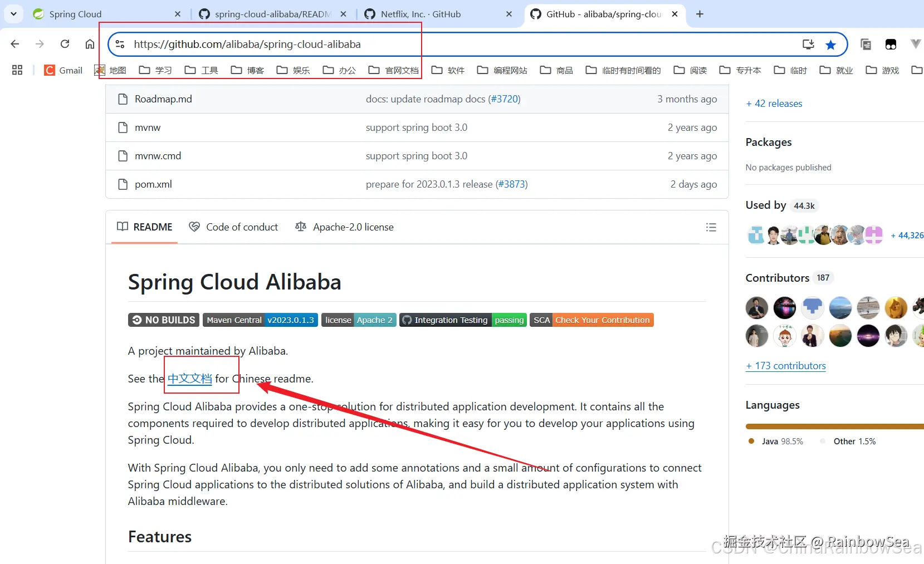This screenshot has height=564, width=924.
Task: Click the Maven Central v2023.0.1.3 badge
Action: 260,320
